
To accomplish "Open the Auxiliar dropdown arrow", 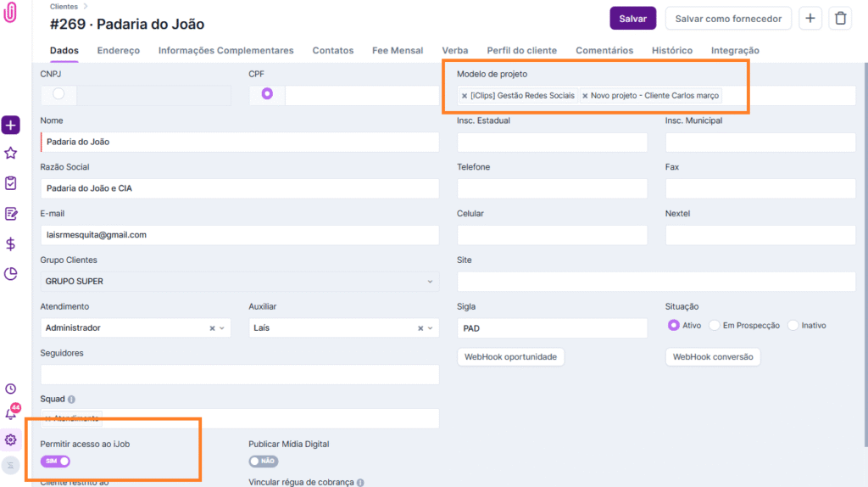I will point(431,327).
